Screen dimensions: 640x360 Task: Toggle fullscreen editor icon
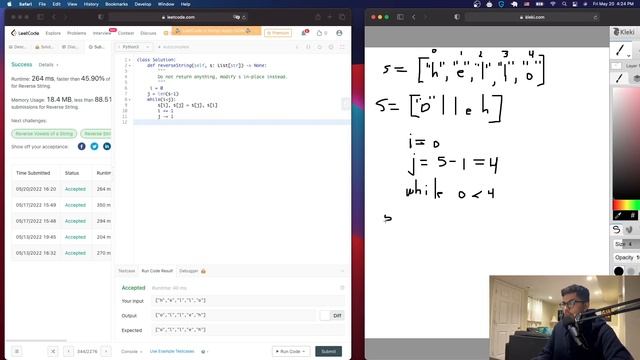point(342,47)
